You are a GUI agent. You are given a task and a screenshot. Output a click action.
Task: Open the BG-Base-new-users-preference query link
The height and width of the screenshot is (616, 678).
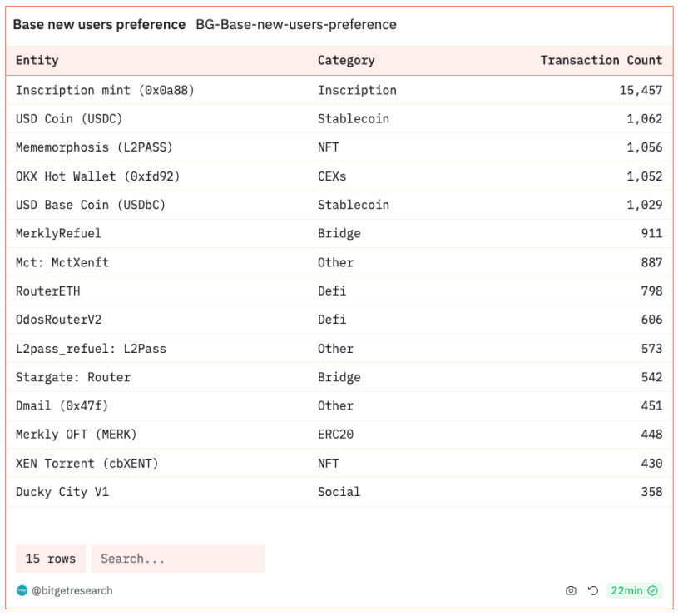tap(296, 25)
